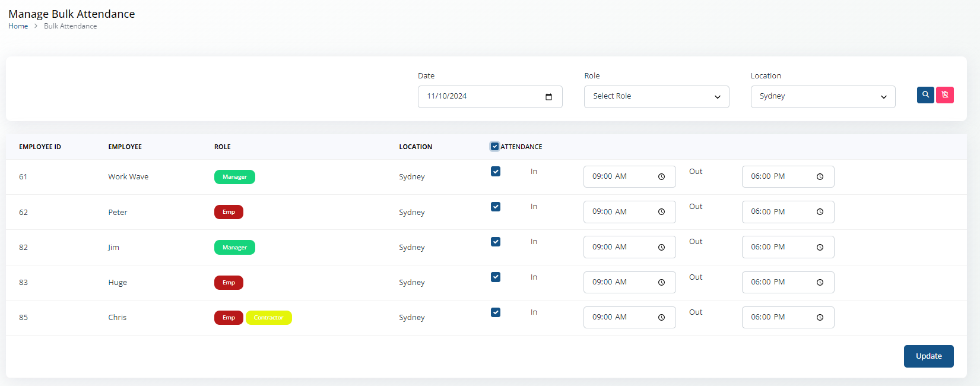Click Work Wave's 09:00 AM In time field
Image resolution: width=980 pixels, height=386 pixels.
coord(629,177)
